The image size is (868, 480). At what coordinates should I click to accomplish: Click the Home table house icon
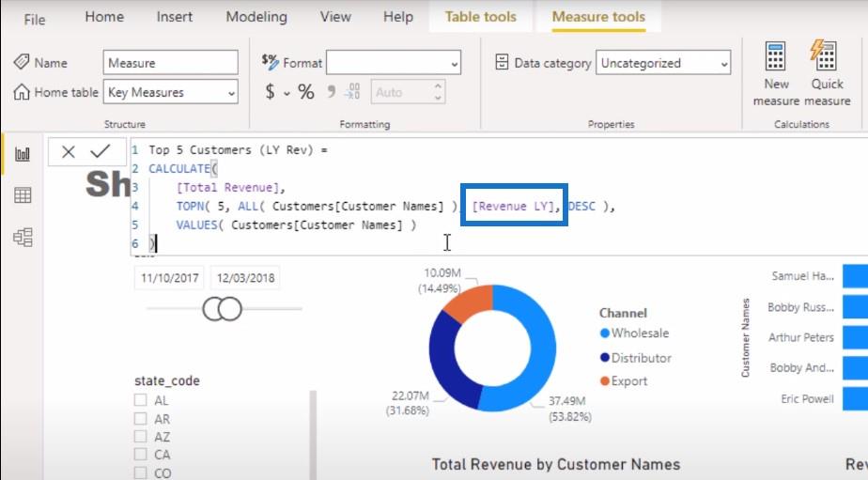tap(22, 92)
